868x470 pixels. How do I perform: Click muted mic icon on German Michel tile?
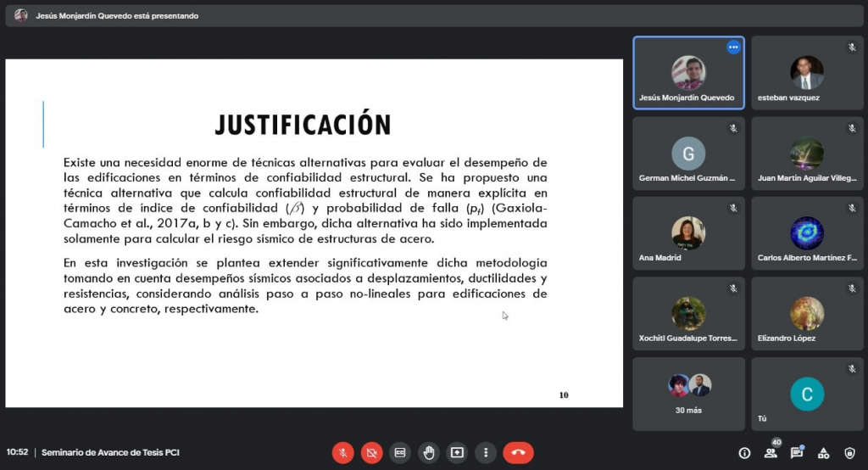[x=733, y=128]
